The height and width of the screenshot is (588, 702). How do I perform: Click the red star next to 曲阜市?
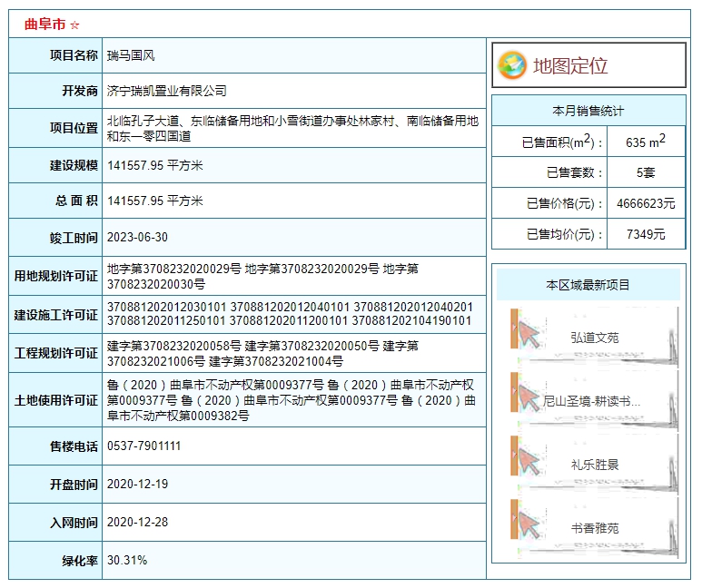[x=74, y=25]
